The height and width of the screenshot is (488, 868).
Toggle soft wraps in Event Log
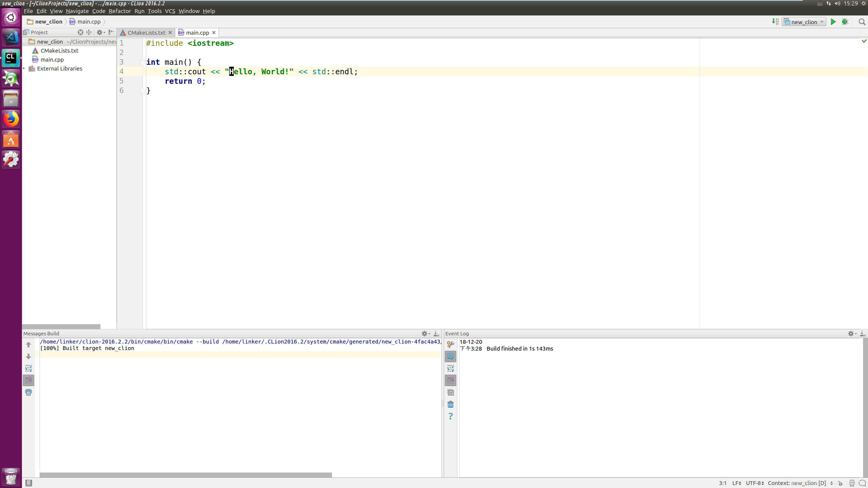(x=451, y=368)
